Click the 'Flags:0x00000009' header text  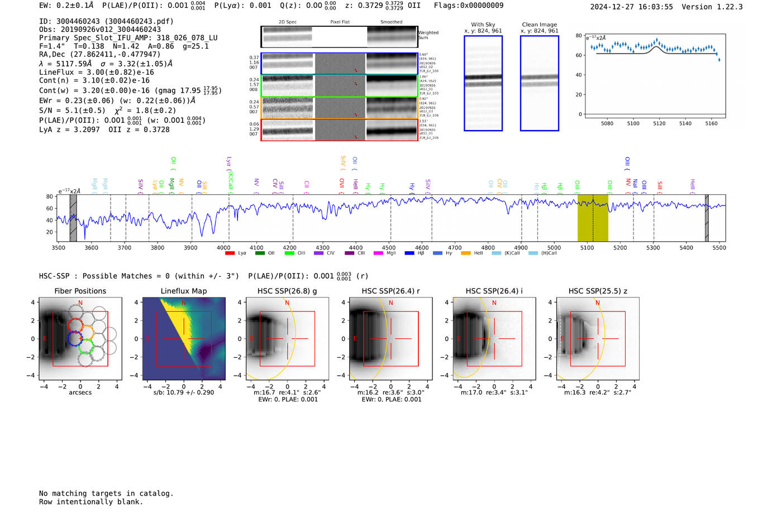469,6
